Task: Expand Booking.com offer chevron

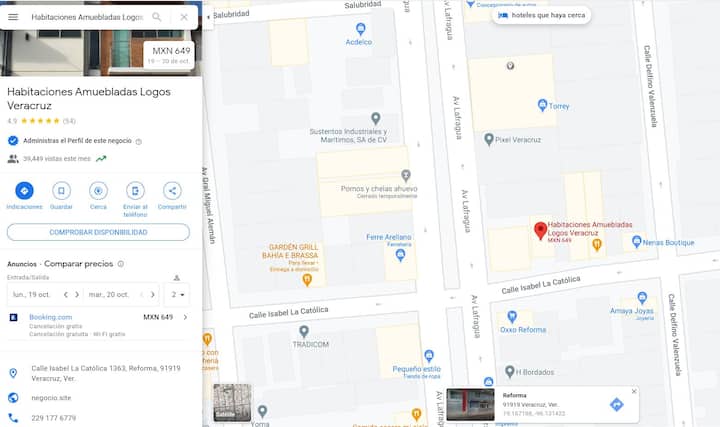Action: 185,317
